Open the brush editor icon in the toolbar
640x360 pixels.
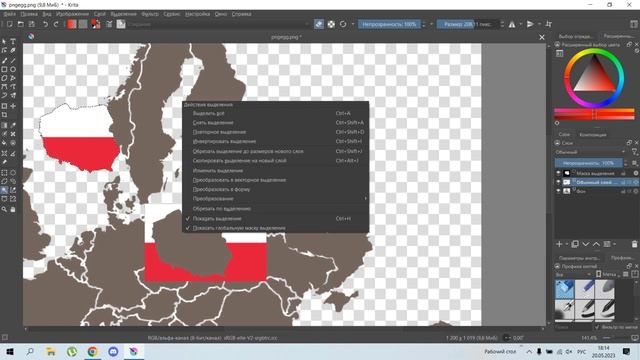(109, 24)
